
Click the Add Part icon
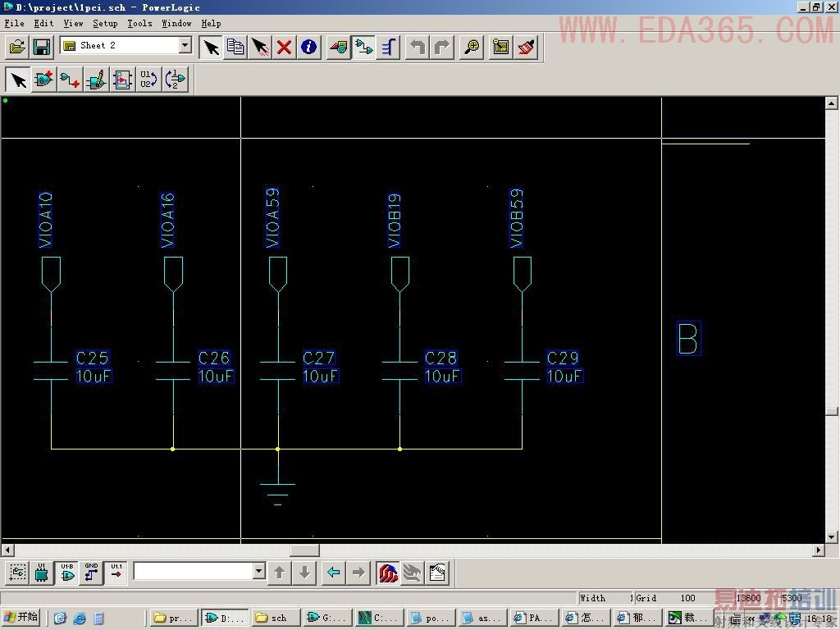tap(44, 80)
